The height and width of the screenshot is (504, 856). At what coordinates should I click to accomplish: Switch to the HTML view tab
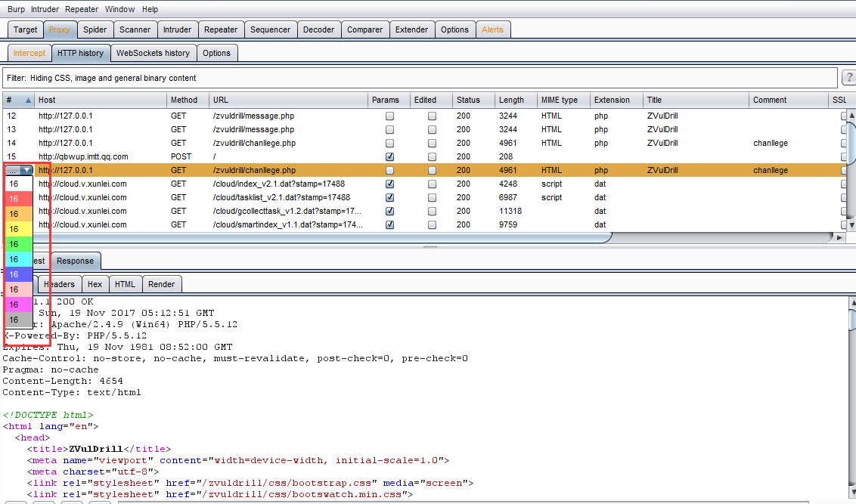point(125,284)
